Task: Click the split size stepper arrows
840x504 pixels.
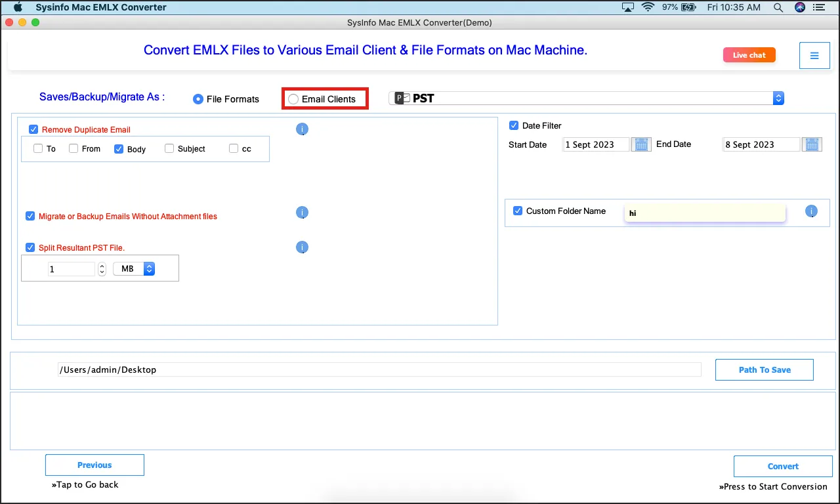Action: [102, 269]
